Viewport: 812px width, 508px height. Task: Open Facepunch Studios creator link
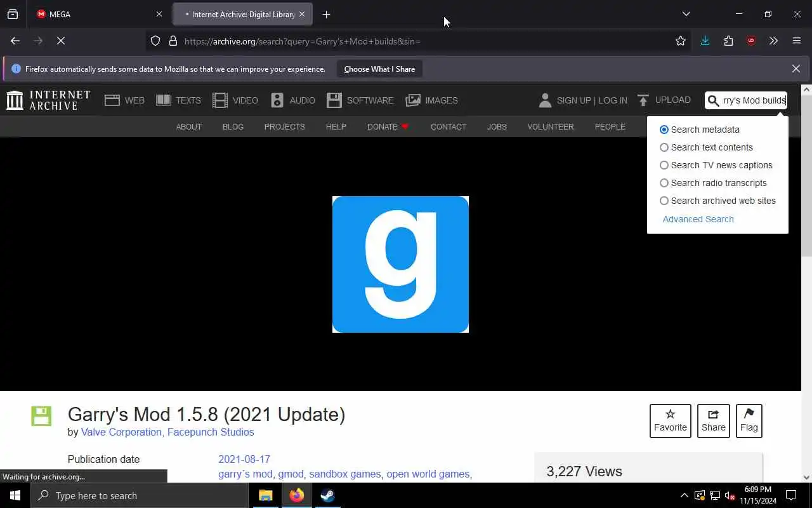click(211, 432)
